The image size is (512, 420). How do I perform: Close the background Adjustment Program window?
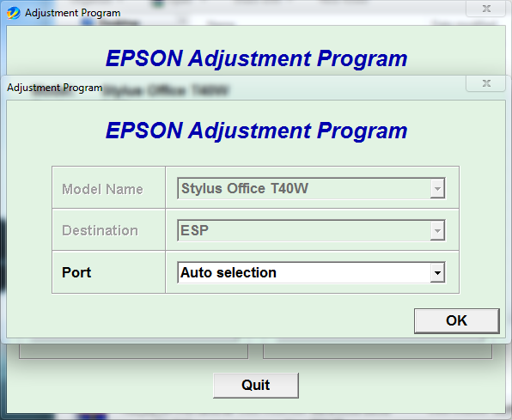click(486, 9)
